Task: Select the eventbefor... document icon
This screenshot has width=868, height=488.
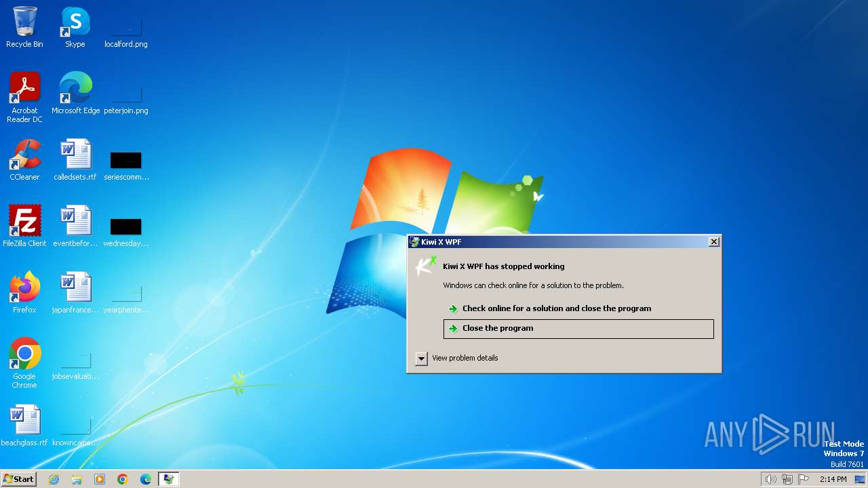Action: click(x=75, y=226)
